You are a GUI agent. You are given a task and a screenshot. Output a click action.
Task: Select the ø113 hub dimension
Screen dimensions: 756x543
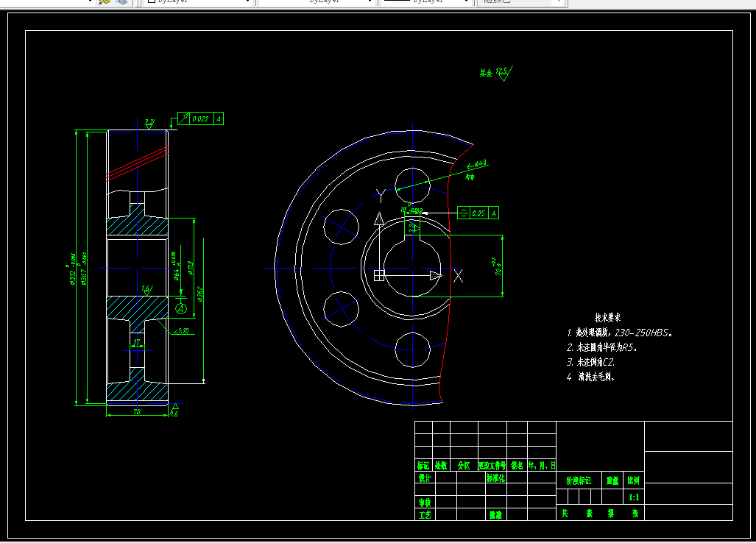coord(191,269)
